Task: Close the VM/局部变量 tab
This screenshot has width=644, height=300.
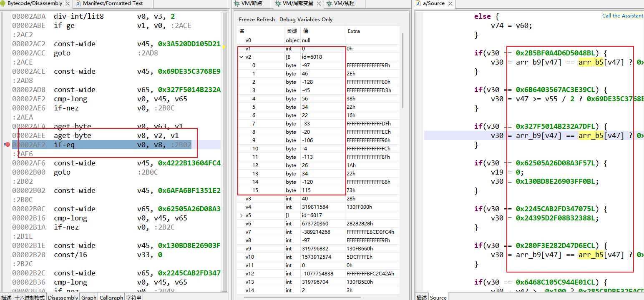Action: pyautogui.click(x=319, y=3)
